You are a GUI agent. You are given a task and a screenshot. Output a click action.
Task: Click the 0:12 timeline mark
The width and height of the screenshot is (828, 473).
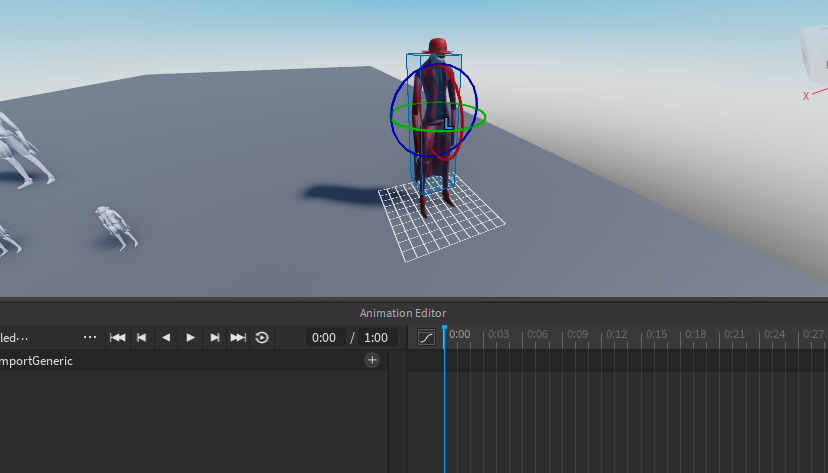click(616, 334)
